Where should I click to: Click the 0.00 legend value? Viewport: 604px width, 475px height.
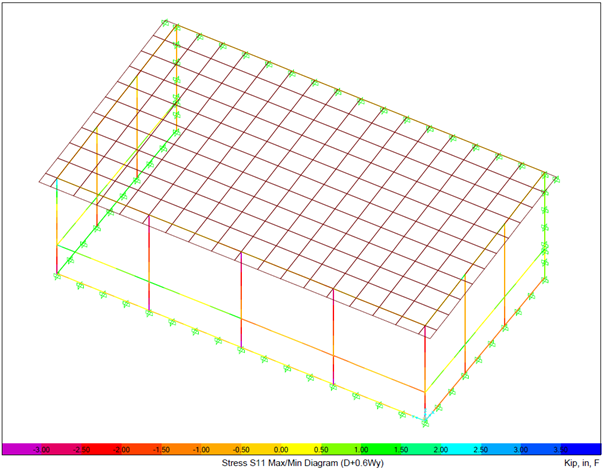281,450
